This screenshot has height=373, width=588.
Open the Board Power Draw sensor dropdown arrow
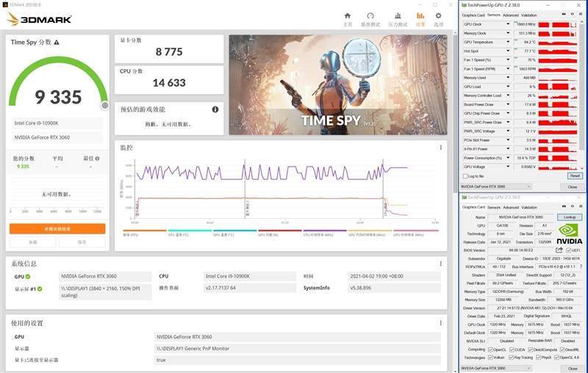pyautogui.click(x=508, y=104)
